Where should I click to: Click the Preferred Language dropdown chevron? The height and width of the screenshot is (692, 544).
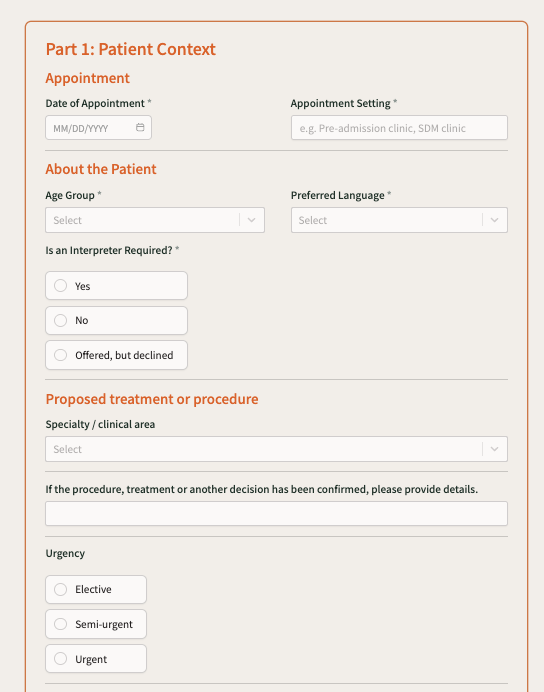pos(495,220)
